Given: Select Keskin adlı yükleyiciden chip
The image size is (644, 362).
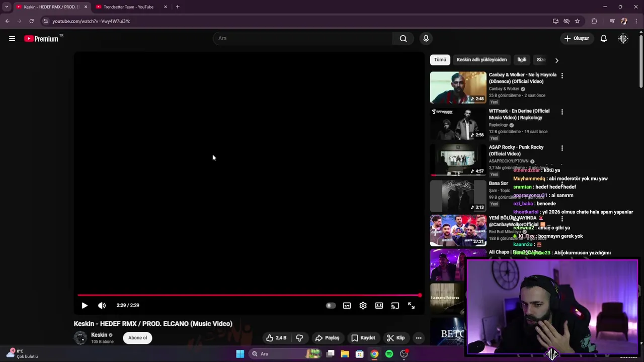Looking at the screenshot, I should click(x=481, y=60).
